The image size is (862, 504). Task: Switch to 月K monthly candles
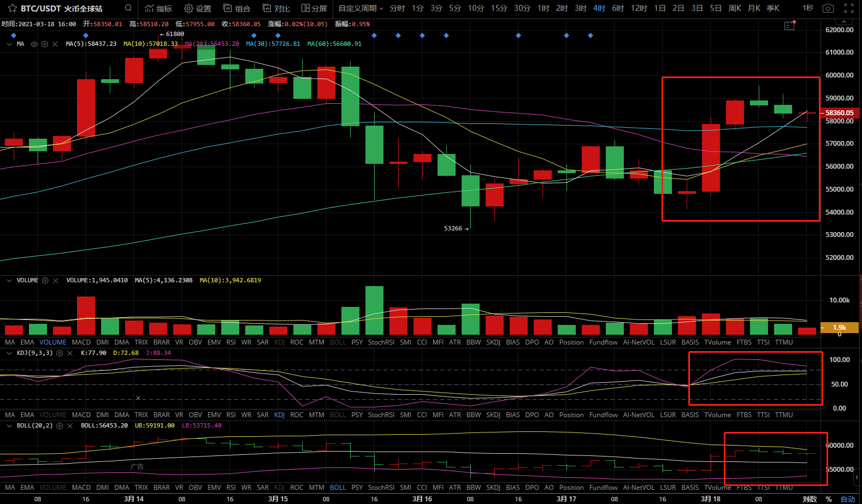[x=754, y=8]
